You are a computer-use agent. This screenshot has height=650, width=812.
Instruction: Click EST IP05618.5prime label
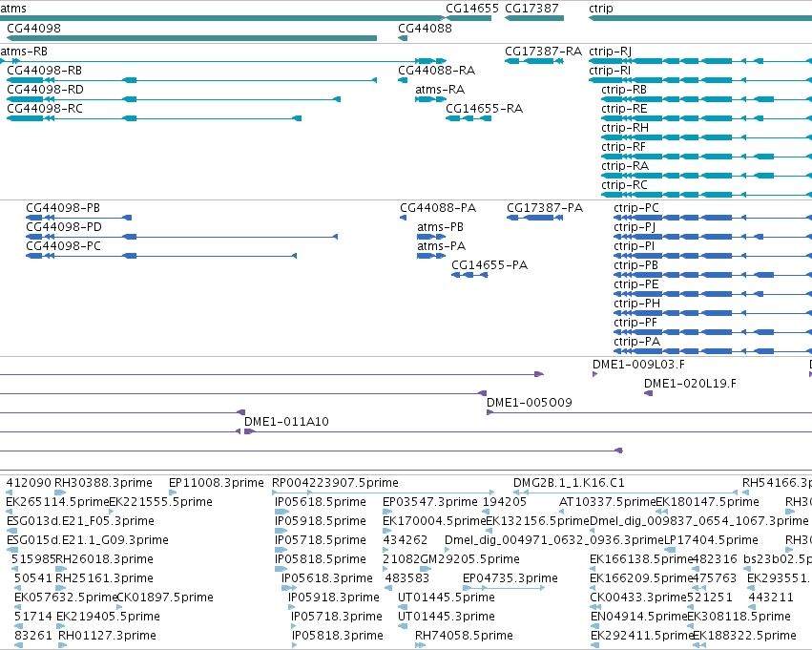click(320, 502)
